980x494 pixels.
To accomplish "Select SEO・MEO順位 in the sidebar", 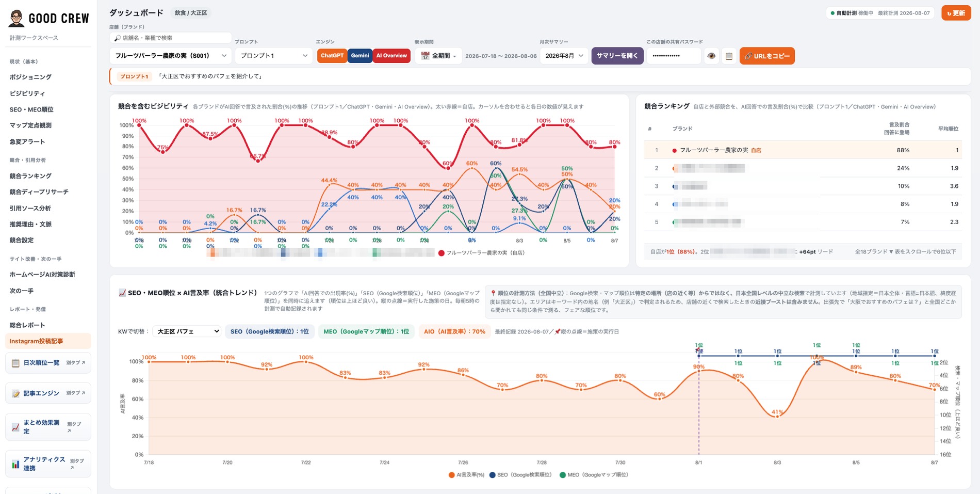I will pyautogui.click(x=31, y=109).
